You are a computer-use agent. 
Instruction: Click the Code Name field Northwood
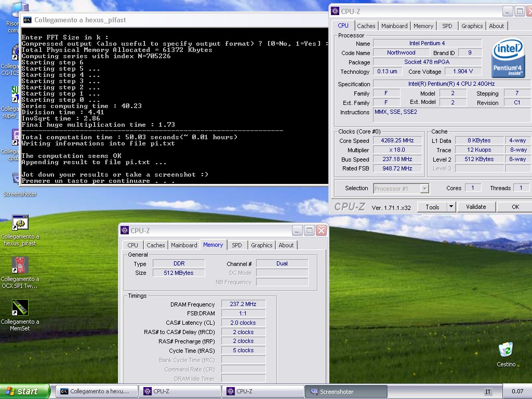(401, 52)
